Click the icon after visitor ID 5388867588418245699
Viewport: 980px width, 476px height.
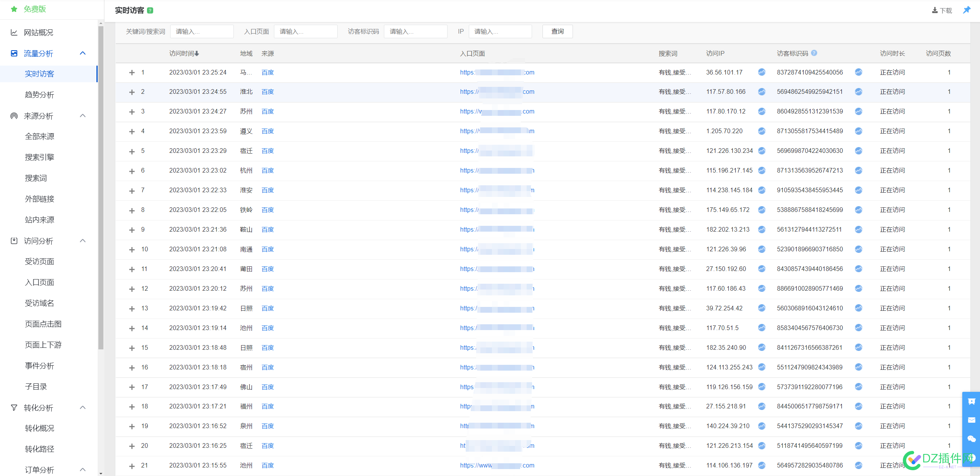(858, 210)
